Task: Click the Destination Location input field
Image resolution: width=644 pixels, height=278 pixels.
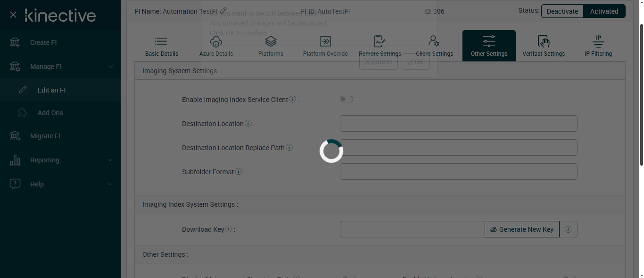Action: pos(459,123)
